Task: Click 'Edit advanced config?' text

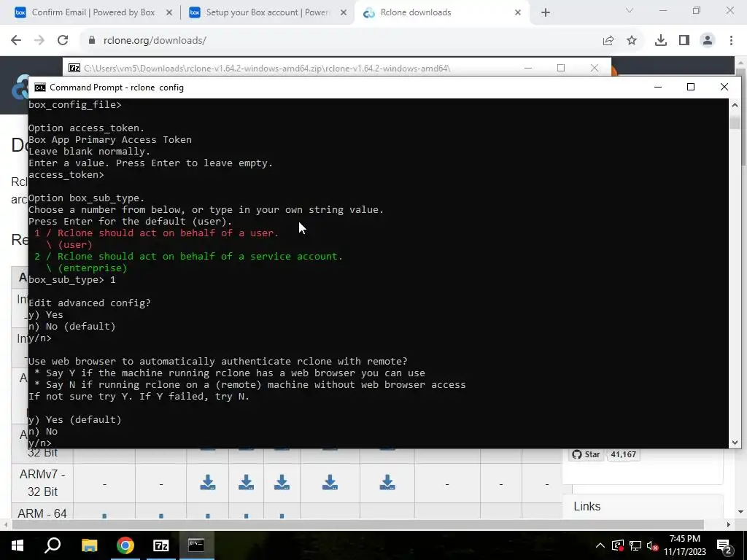Action: click(90, 303)
